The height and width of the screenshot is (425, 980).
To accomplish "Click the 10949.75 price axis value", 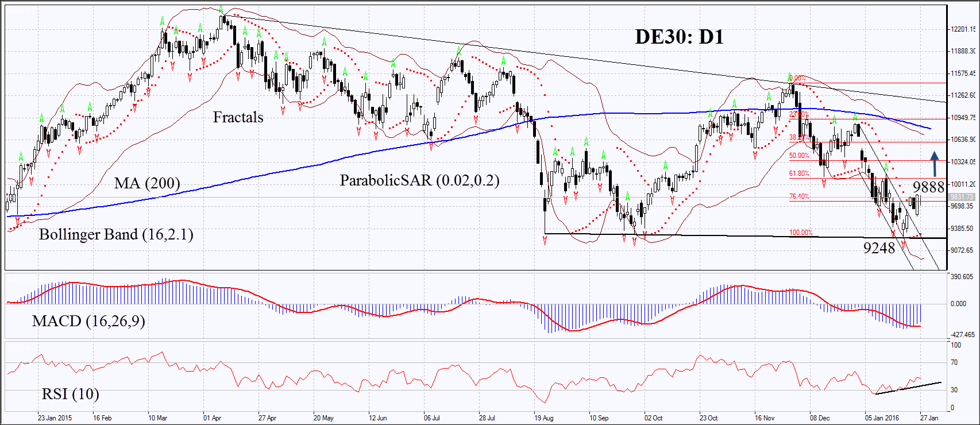I will point(963,117).
